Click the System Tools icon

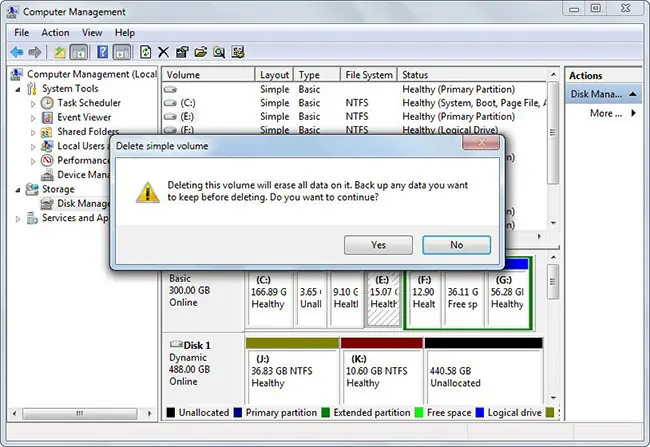32,89
